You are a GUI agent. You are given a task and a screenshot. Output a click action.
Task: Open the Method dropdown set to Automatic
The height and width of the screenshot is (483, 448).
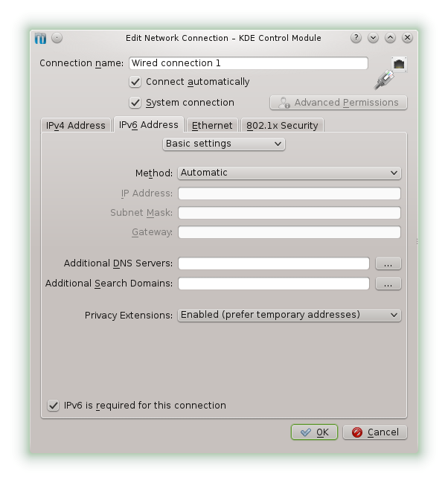pyautogui.click(x=289, y=173)
